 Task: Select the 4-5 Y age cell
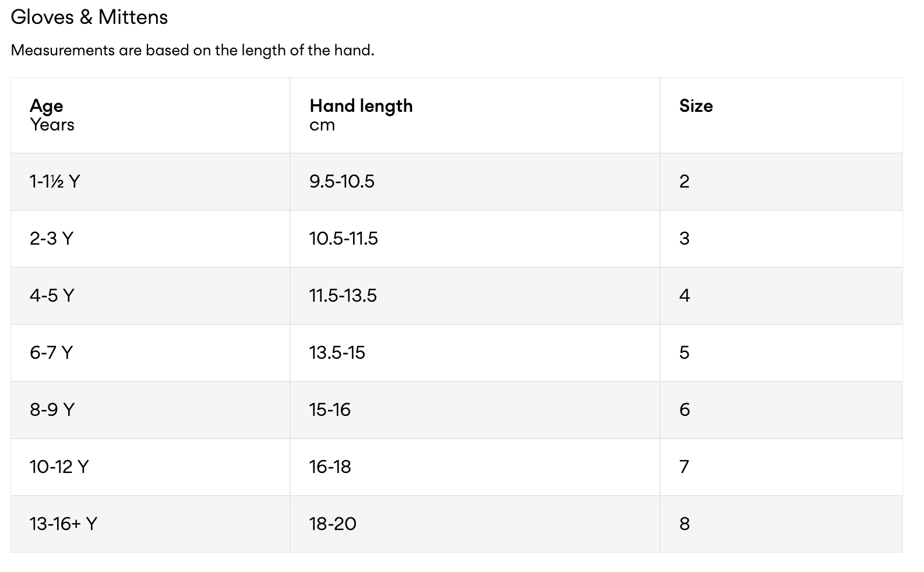click(150, 296)
